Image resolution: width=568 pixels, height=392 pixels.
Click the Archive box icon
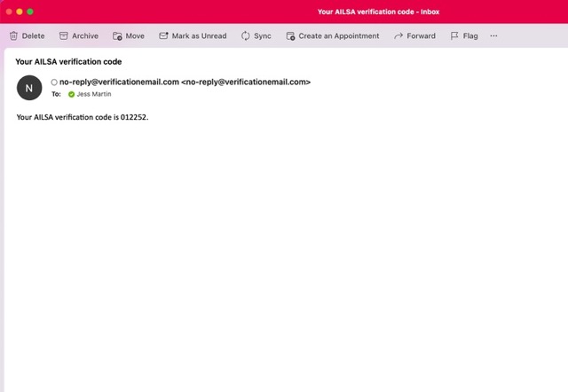click(63, 35)
